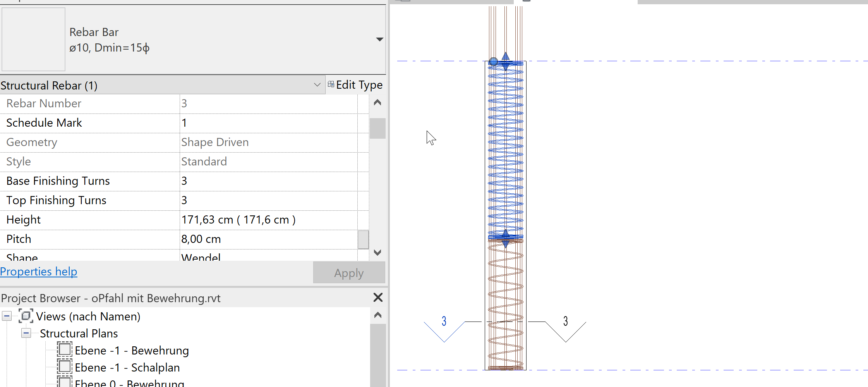Select Ebene -1 - Schalplan in the browser

[127, 366]
